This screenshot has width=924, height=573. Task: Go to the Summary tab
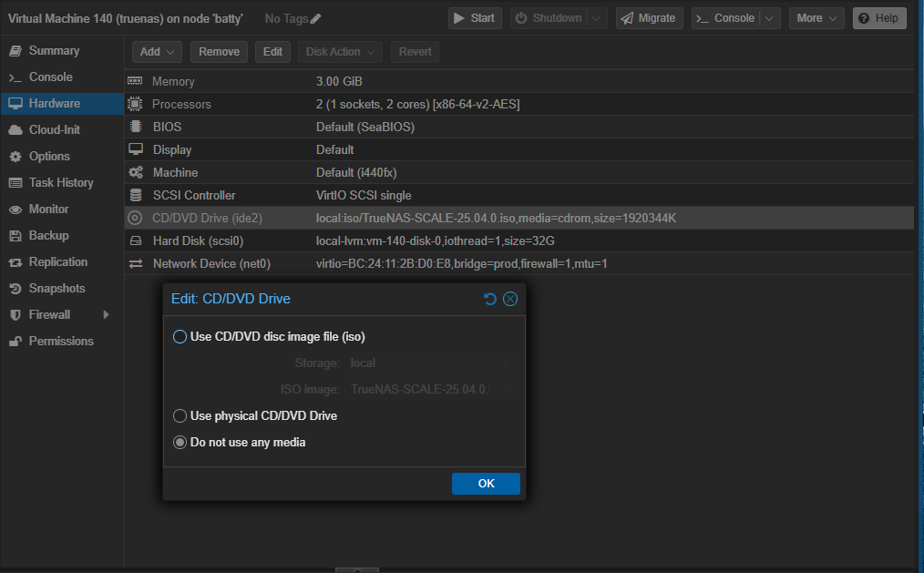click(54, 50)
